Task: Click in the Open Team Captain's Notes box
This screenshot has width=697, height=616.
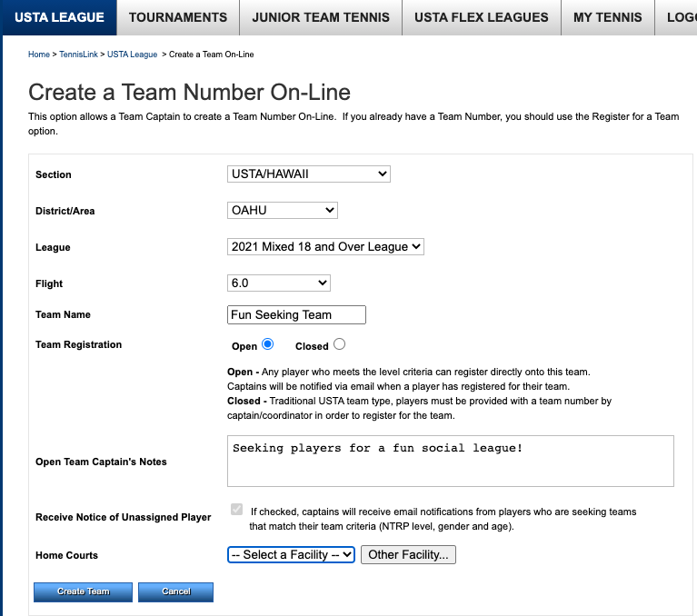Action: point(450,461)
